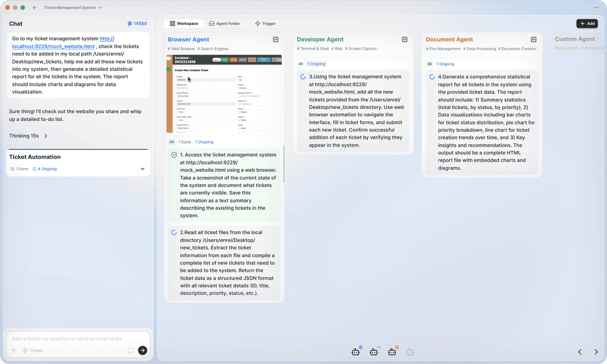
Task: Open the Developer Agent expand window icon
Action: coord(404,39)
